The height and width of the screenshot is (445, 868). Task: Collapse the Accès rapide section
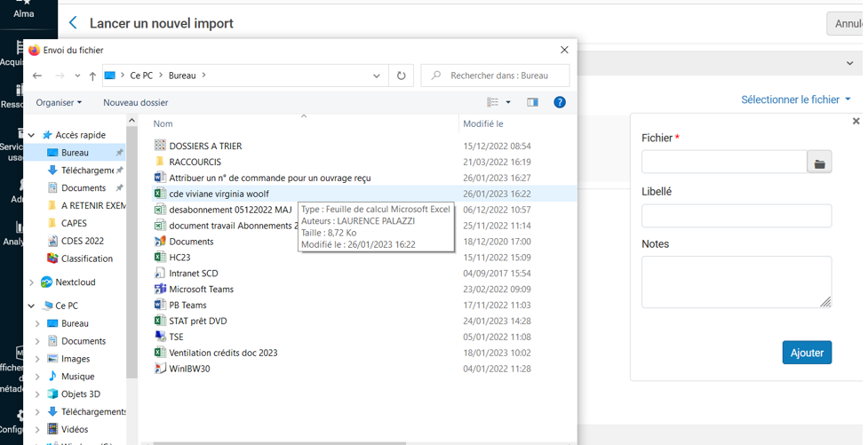tap(32, 135)
